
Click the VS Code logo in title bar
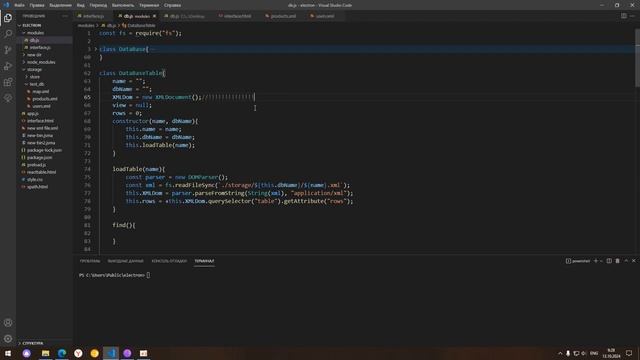tap(6, 5)
